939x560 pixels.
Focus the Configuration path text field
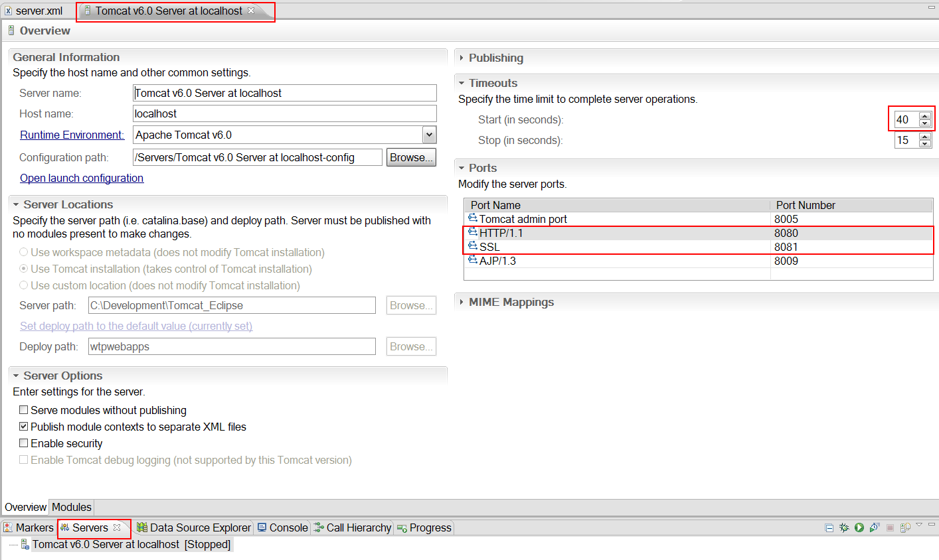[x=258, y=157]
